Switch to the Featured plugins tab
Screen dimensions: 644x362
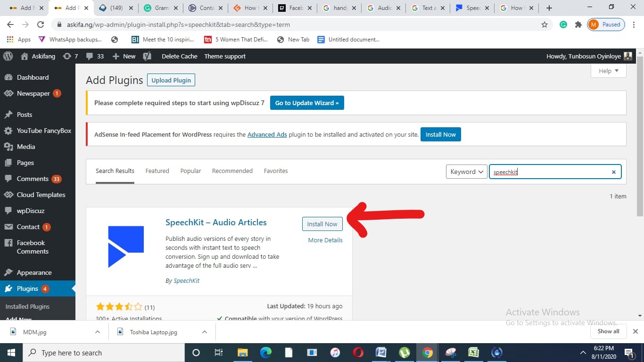[157, 171]
